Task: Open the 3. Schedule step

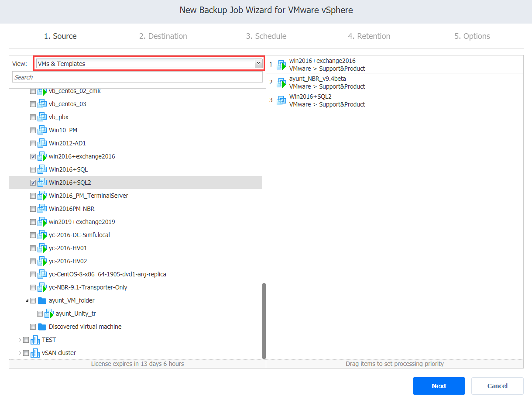Action: [x=266, y=36]
